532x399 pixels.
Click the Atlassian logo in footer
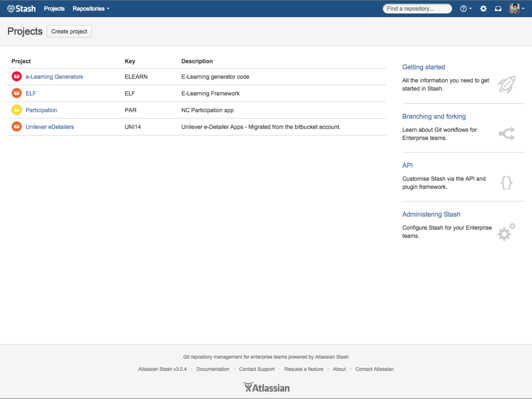pyautogui.click(x=266, y=387)
